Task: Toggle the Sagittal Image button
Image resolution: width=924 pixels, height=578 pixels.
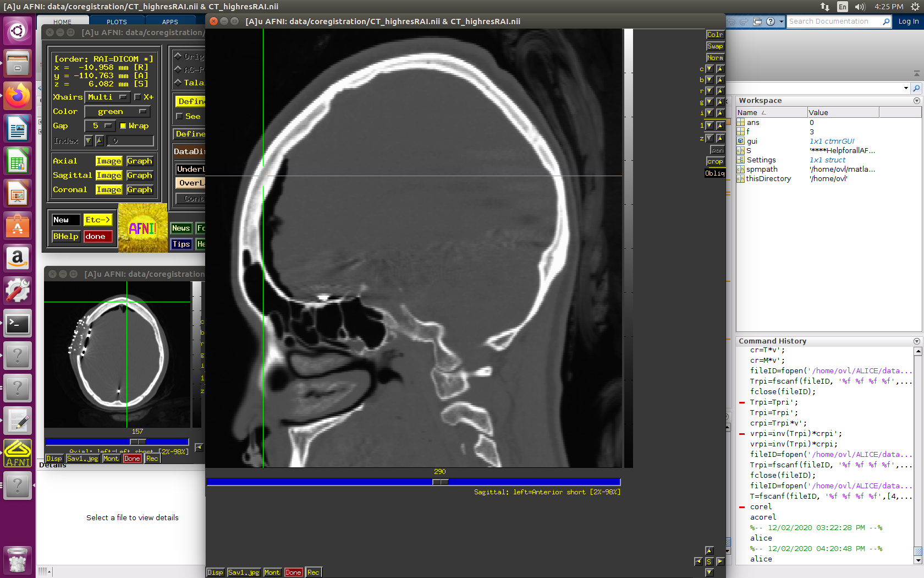Action: point(109,175)
